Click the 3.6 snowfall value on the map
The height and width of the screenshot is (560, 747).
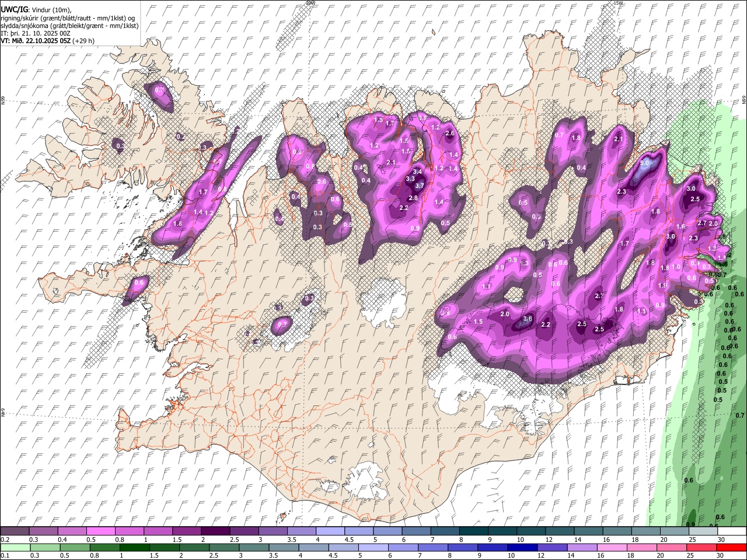click(528, 318)
